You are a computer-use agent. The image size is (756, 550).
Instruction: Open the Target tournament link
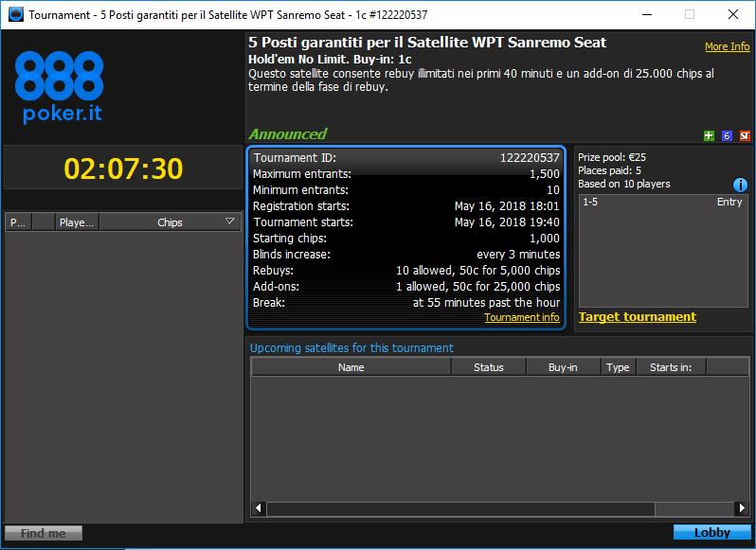coord(638,317)
